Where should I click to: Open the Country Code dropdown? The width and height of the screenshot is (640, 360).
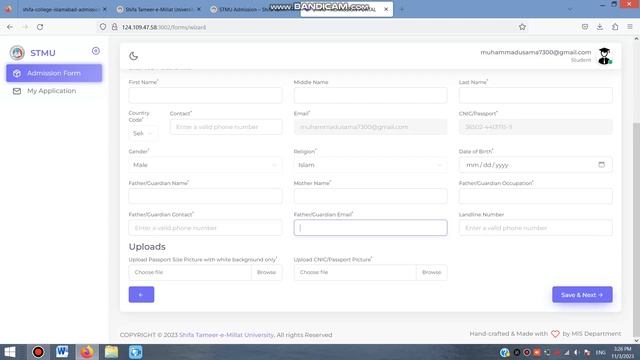point(143,133)
